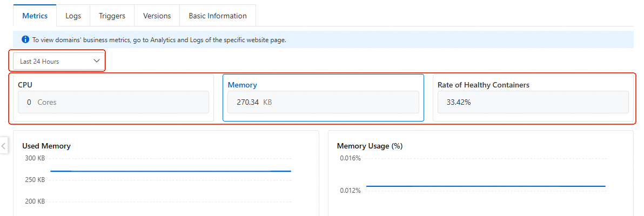This screenshot has width=644, height=216.
Task: Switch to the Triggers tab
Action: [112, 16]
